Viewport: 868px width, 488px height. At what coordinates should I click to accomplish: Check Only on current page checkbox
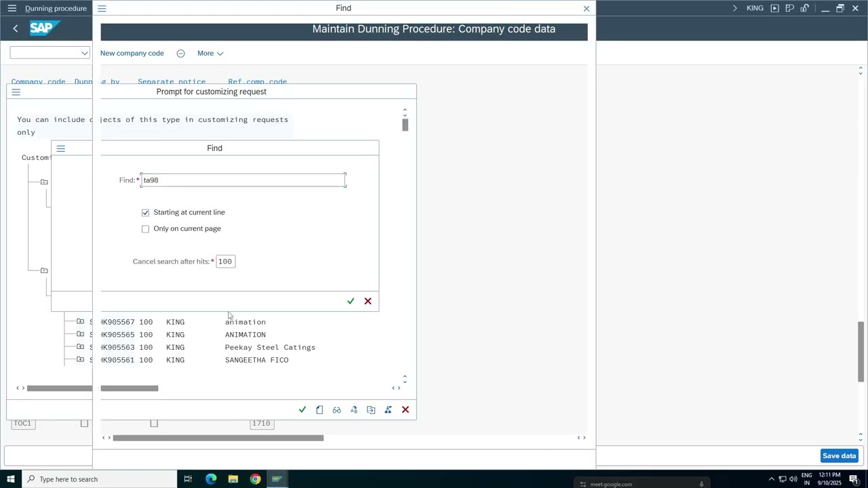145,229
